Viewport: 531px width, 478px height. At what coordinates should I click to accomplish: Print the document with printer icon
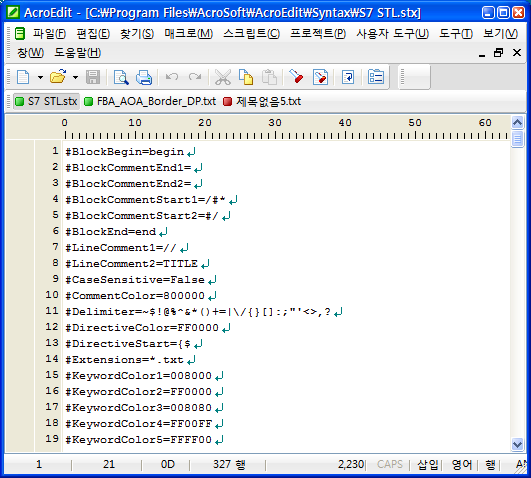(x=144, y=77)
